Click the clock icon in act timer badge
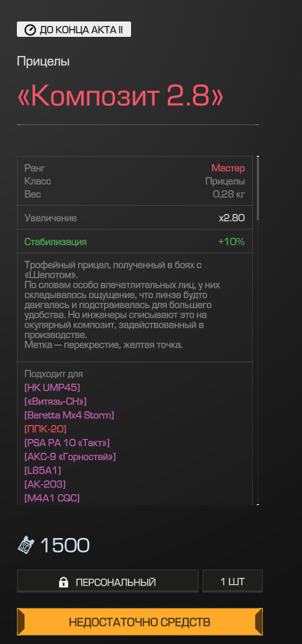The image size is (302, 644). pyautogui.click(x=30, y=30)
